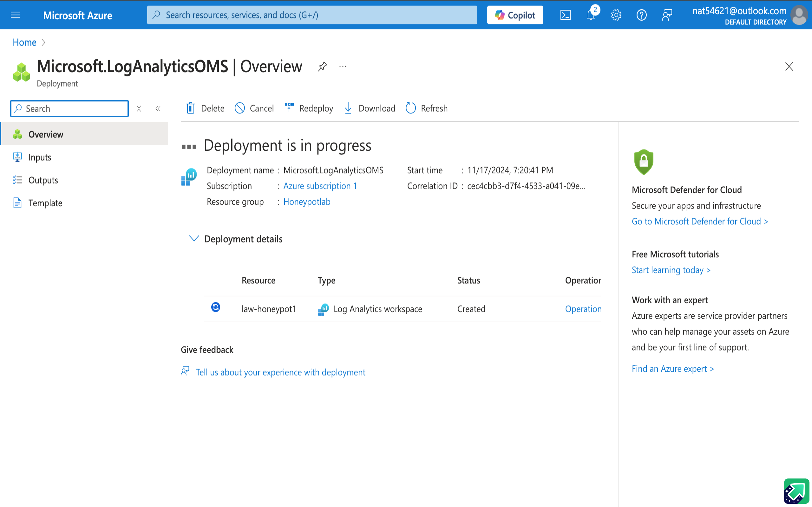This screenshot has height=507, width=812.
Task: Open the Cloud Shell icon
Action: [x=565, y=15]
